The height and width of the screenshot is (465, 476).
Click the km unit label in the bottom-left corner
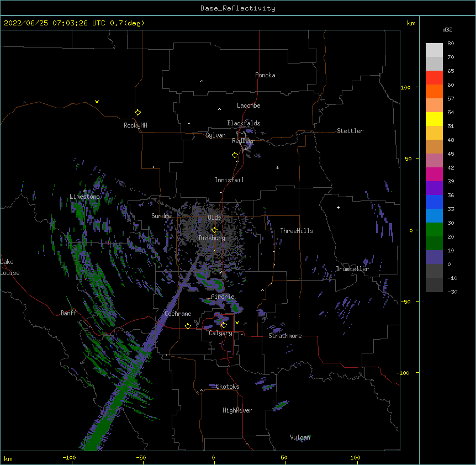tap(8, 458)
